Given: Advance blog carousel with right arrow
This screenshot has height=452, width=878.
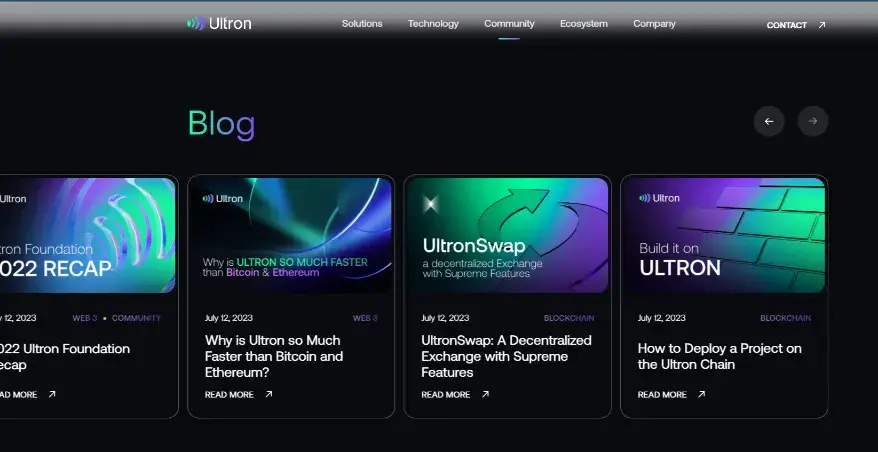Looking at the screenshot, I should tap(812, 121).
